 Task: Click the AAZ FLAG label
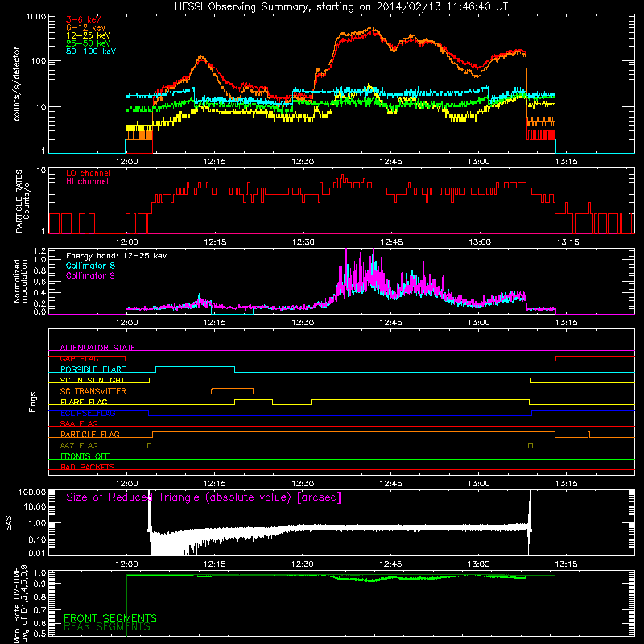[79, 446]
